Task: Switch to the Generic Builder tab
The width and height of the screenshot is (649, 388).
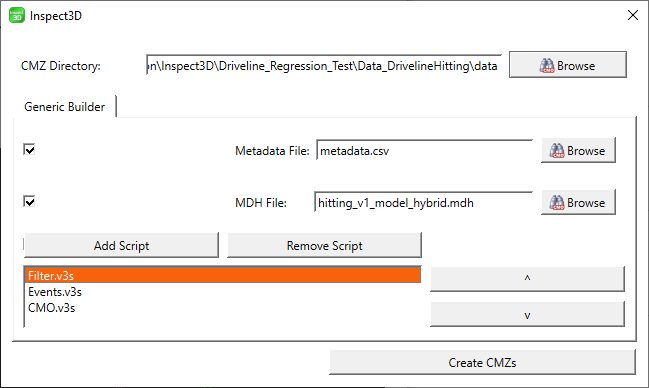Action: [x=65, y=107]
